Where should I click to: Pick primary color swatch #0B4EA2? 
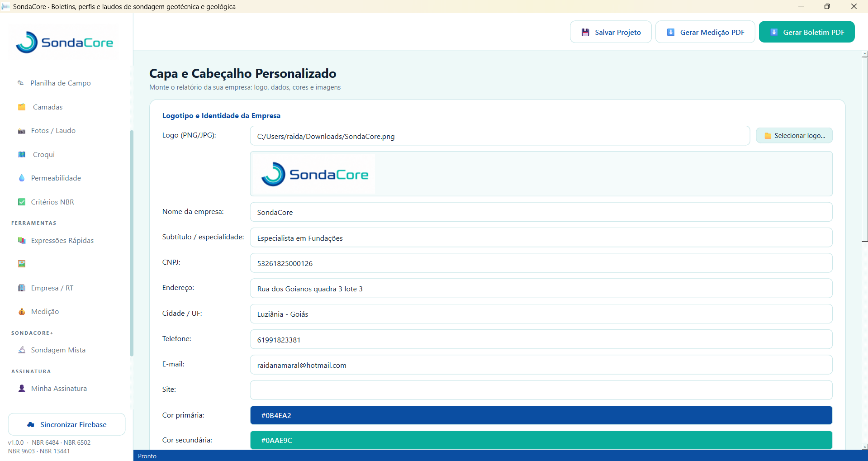coord(541,415)
